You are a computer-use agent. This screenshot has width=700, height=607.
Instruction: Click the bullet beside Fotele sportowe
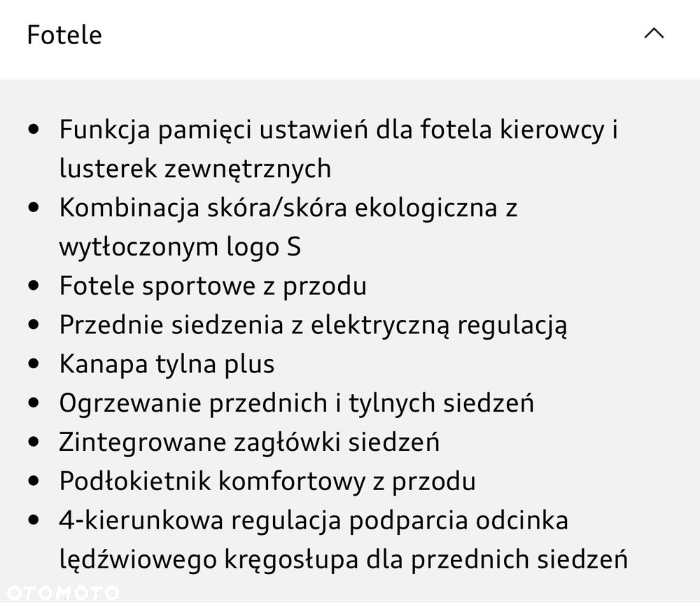pos(34,286)
